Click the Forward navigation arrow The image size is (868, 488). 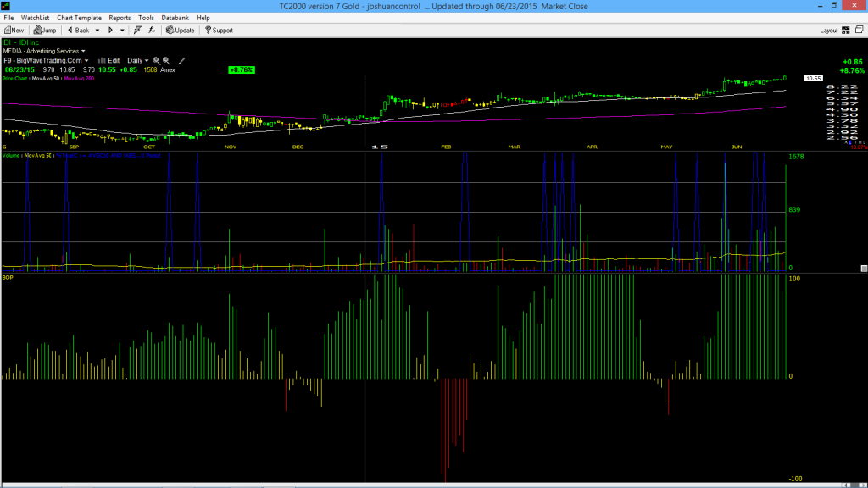pyautogui.click(x=111, y=30)
